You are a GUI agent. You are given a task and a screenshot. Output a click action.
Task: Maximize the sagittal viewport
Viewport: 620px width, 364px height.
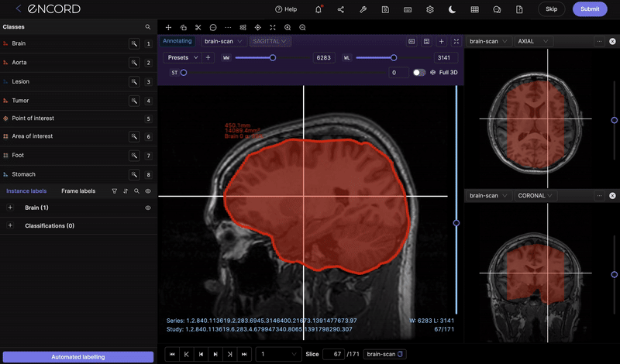point(456,42)
